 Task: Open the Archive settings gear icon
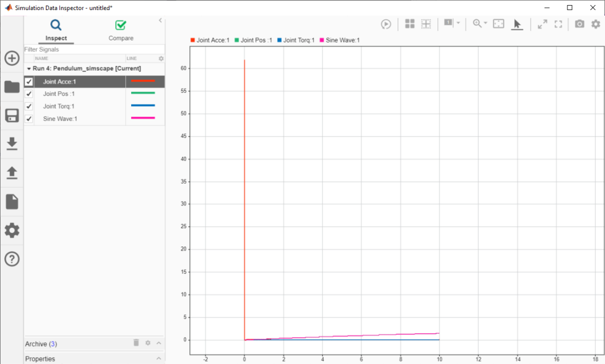(148, 343)
